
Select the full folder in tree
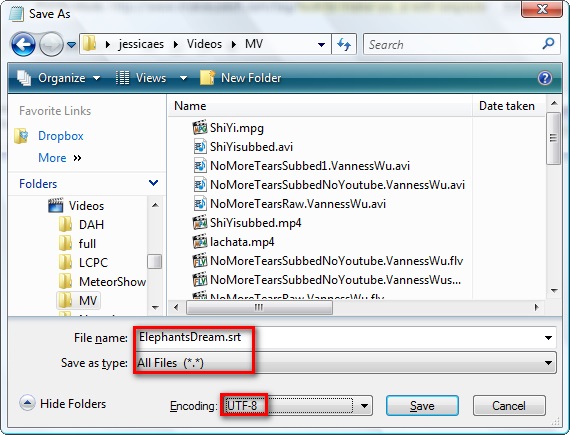tap(87, 243)
